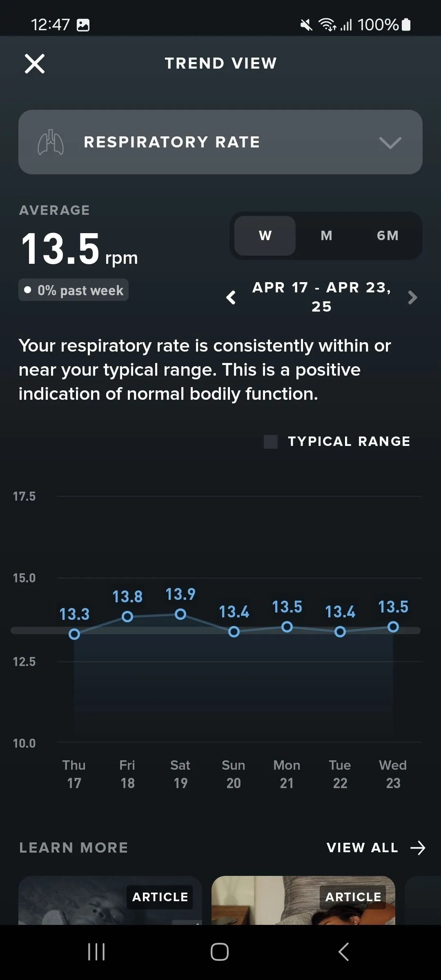Expand the Respiratory Rate metric dropdown
441x980 pixels.
point(390,143)
